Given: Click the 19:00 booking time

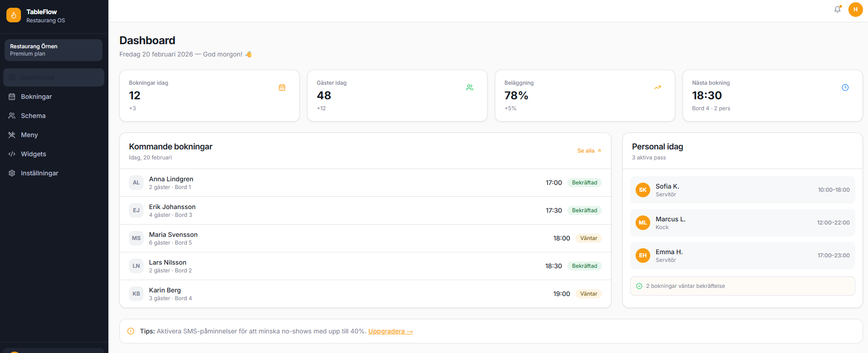Looking at the screenshot, I should pyautogui.click(x=561, y=294).
